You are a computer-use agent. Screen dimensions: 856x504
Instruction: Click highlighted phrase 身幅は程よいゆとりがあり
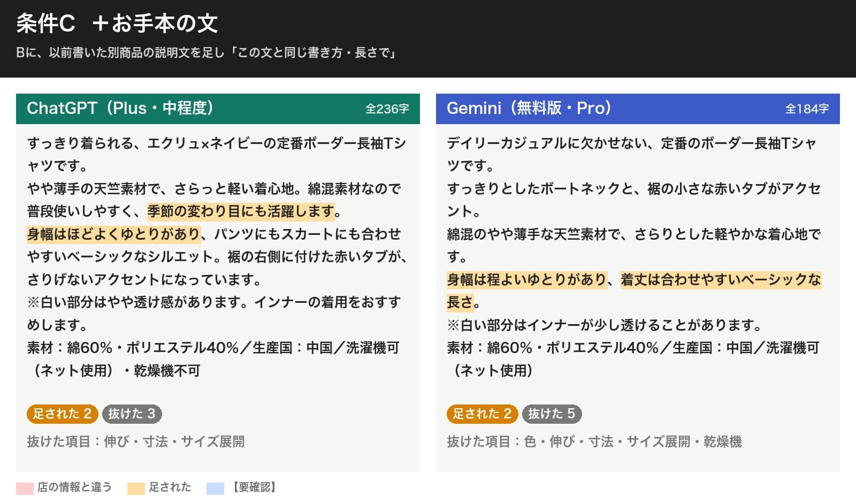[x=527, y=280]
